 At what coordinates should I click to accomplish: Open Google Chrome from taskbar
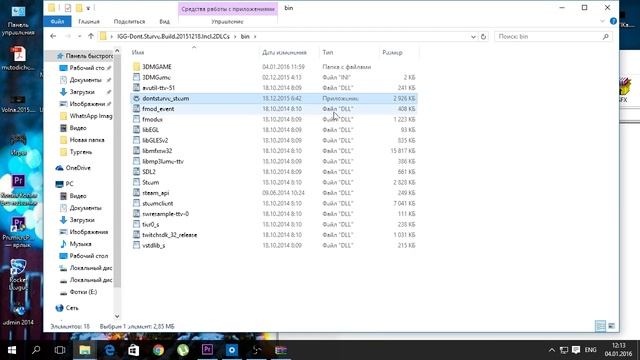(158, 350)
